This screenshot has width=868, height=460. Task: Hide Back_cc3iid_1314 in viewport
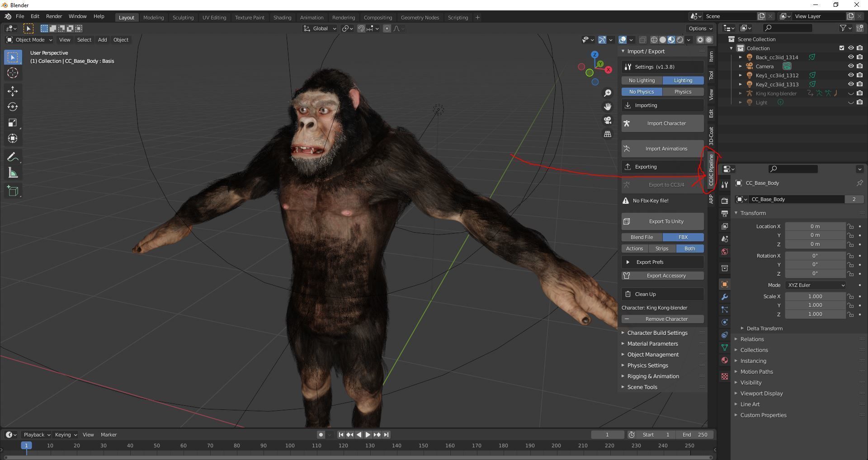pos(850,57)
